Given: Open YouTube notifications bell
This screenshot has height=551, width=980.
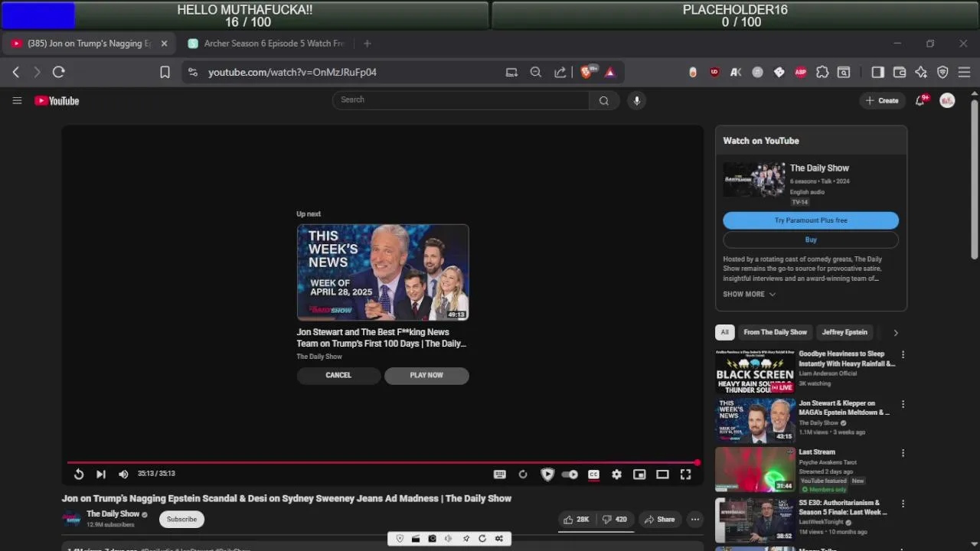Looking at the screenshot, I should [920, 100].
